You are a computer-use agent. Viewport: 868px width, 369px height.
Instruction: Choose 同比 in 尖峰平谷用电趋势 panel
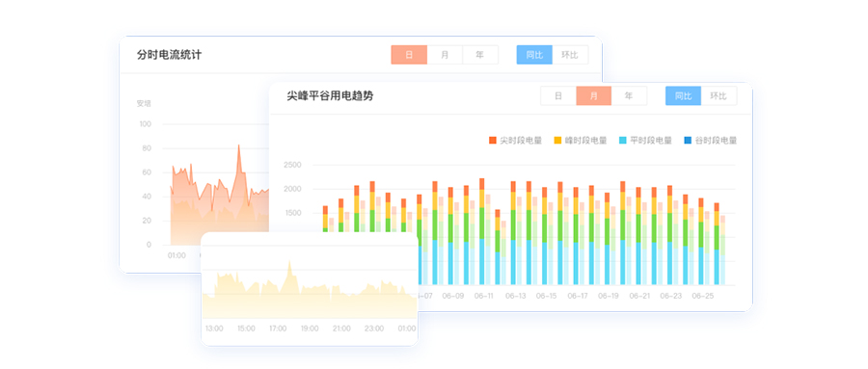[x=683, y=95]
